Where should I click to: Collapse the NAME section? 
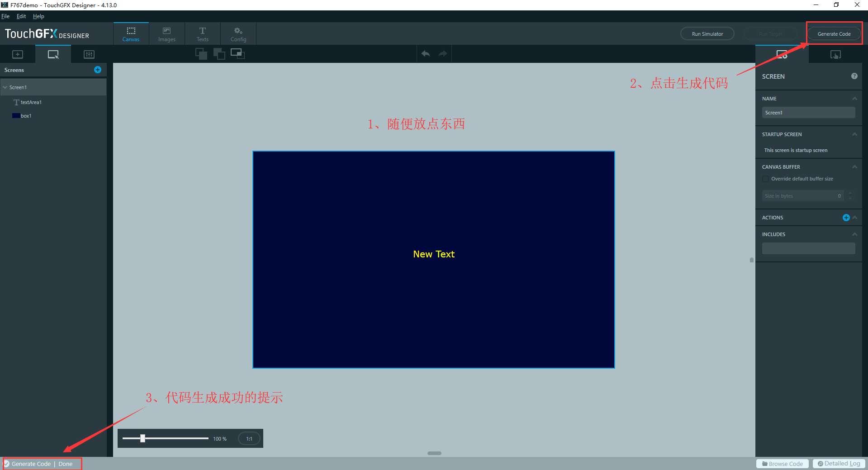(854, 99)
